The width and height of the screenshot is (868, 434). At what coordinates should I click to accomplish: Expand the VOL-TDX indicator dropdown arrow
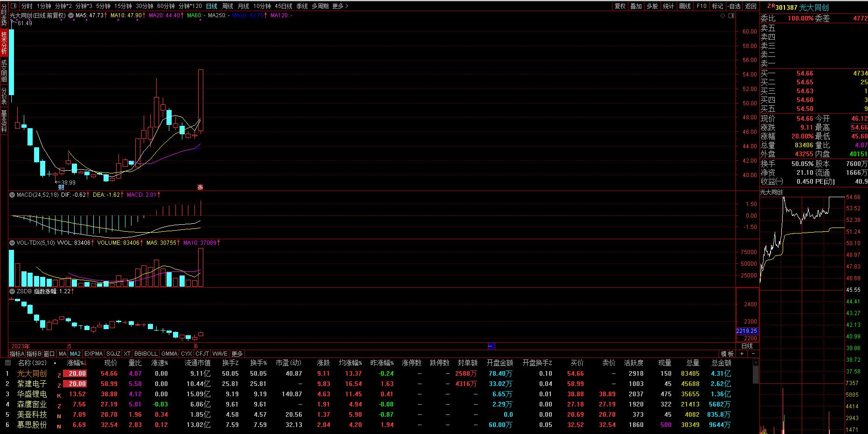tap(13, 242)
